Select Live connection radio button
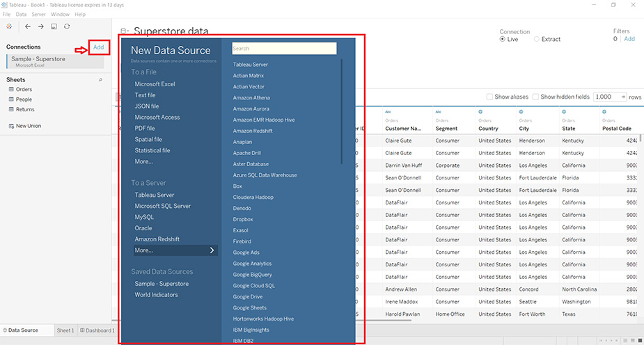644x345 pixels. (502, 40)
